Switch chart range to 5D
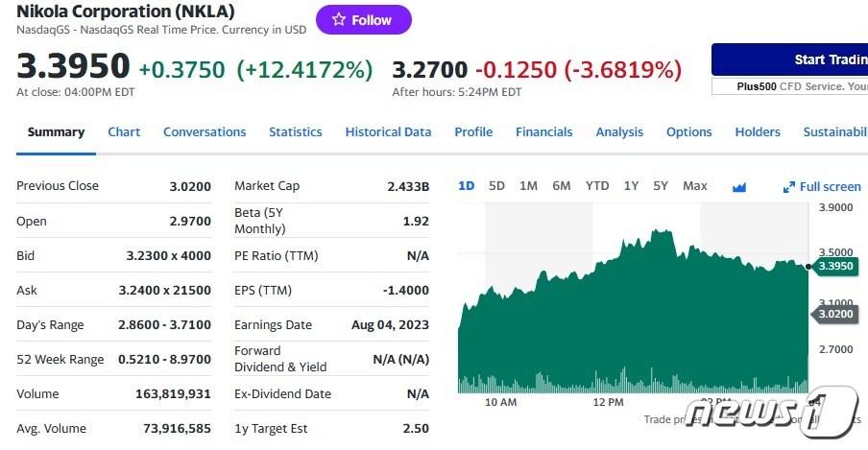 pos(496,186)
